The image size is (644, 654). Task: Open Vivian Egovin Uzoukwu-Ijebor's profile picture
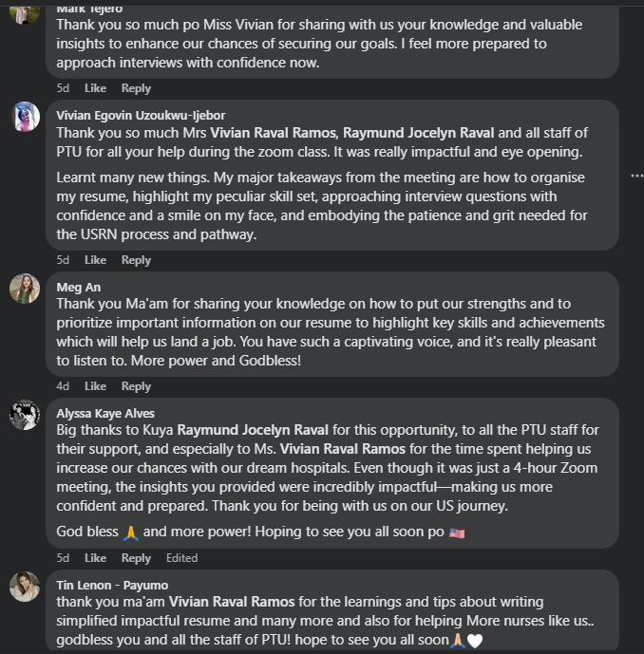click(25, 117)
